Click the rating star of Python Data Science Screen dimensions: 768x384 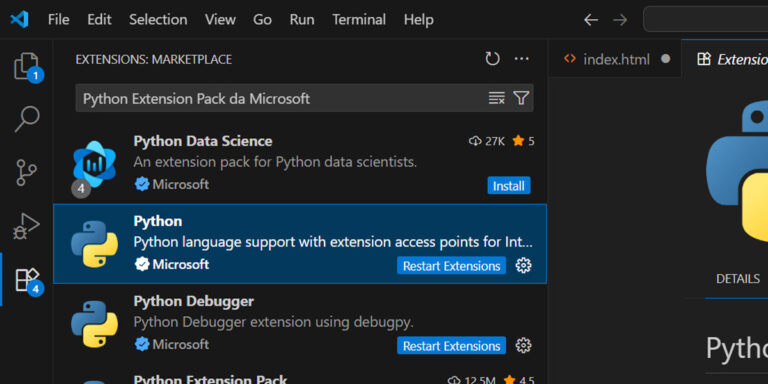(518, 141)
